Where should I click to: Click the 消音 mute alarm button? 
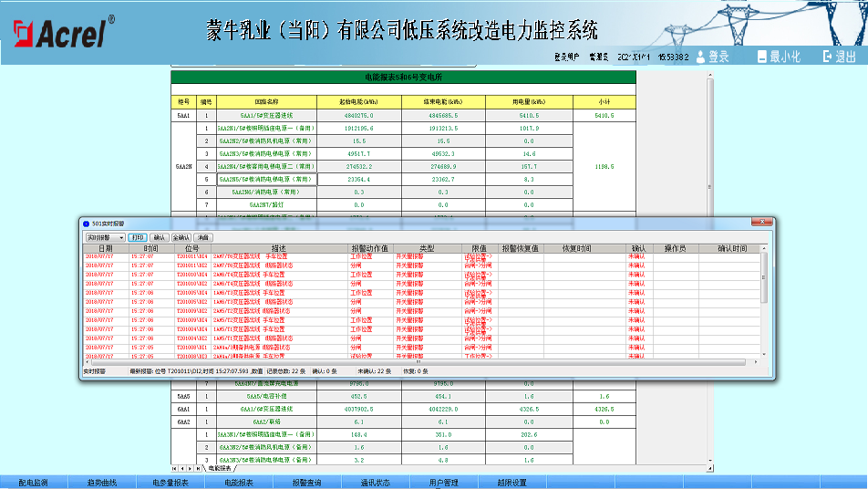[203, 237]
